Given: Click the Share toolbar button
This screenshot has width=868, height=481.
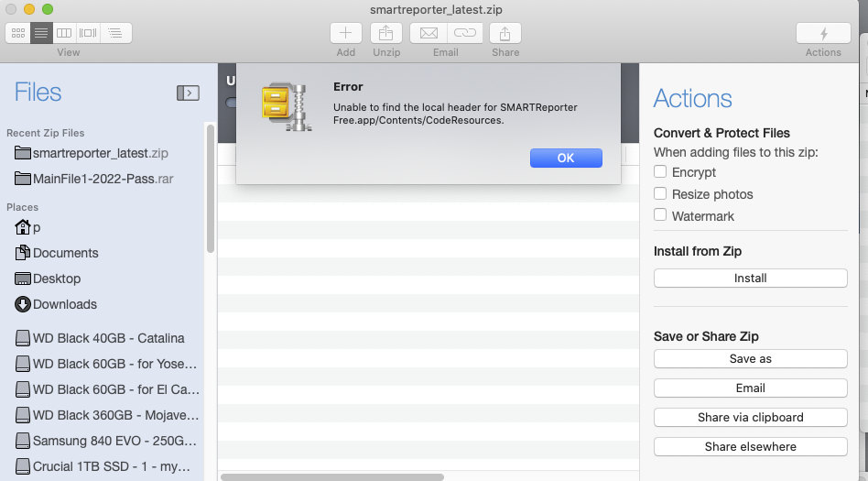Looking at the screenshot, I should [505, 33].
